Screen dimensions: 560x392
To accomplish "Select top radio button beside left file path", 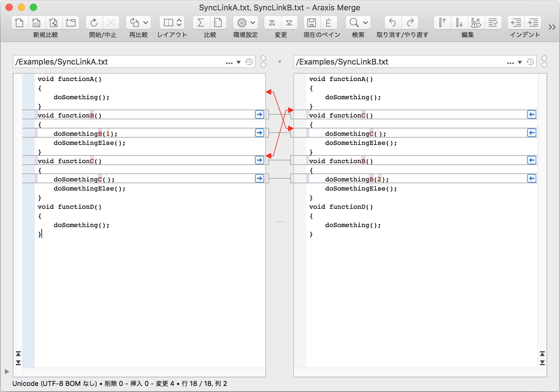I will click(x=263, y=58).
